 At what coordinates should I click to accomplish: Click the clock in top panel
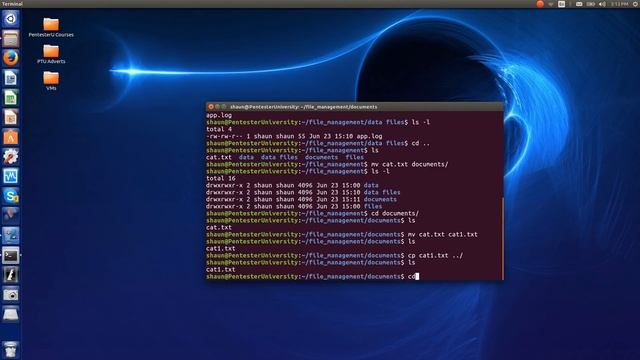619,4
